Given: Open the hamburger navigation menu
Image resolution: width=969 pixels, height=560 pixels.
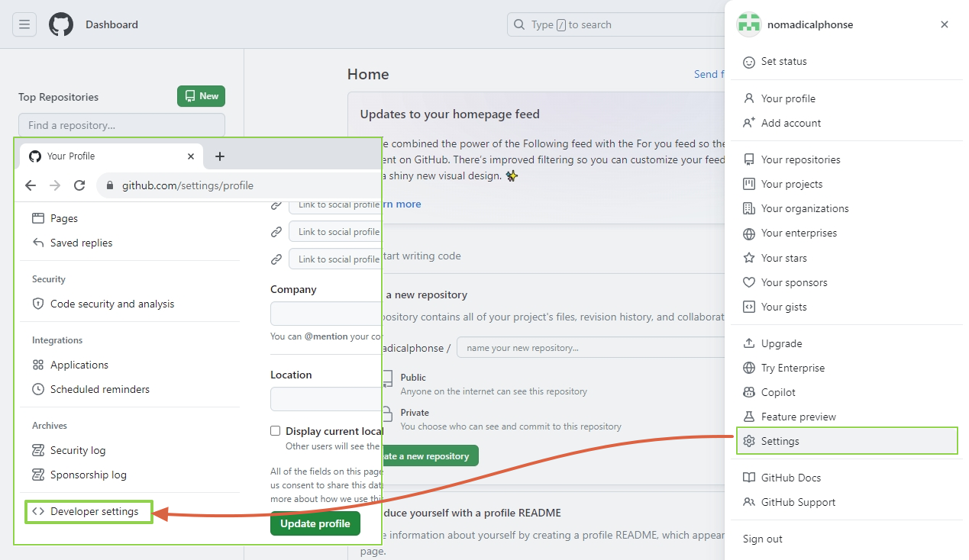Looking at the screenshot, I should click(x=24, y=24).
